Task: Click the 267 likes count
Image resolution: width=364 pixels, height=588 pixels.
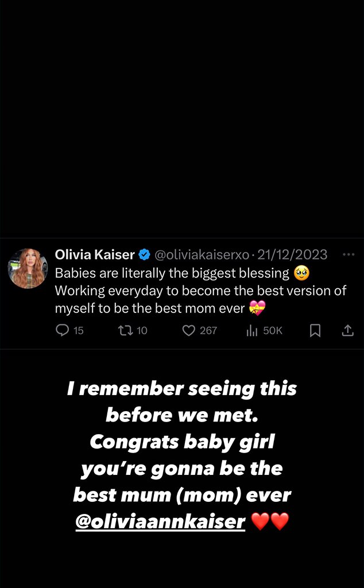Action: click(208, 330)
